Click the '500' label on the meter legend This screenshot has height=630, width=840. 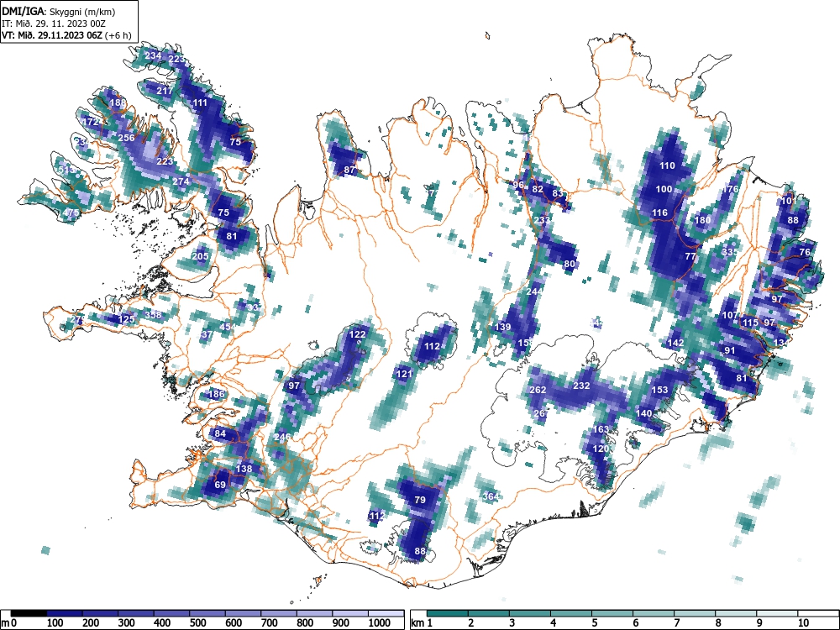[x=197, y=623]
